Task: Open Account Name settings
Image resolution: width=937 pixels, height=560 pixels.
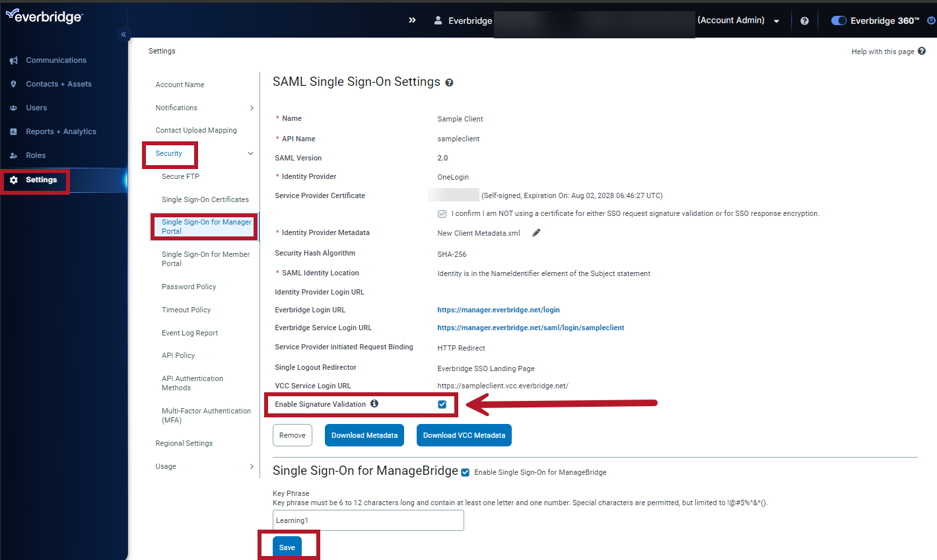Action: click(180, 85)
